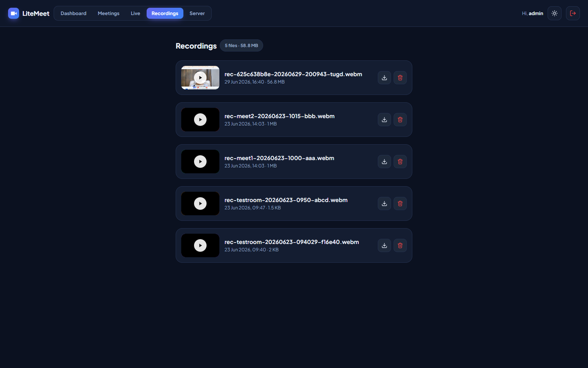Delete rec-meet2-20260623-1015-bbb.webm recording

click(x=400, y=119)
